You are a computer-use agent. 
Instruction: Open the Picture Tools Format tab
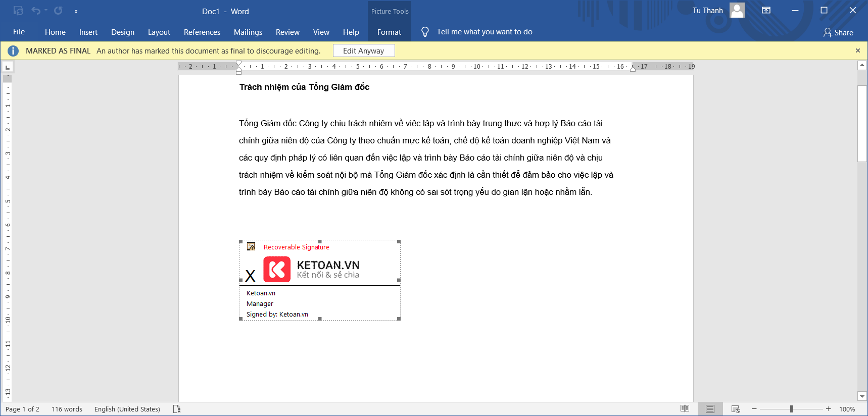pyautogui.click(x=389, y=32)
